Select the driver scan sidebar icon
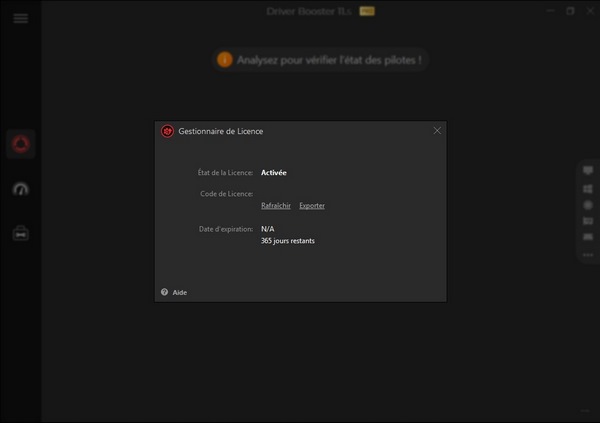 (21, 144)
